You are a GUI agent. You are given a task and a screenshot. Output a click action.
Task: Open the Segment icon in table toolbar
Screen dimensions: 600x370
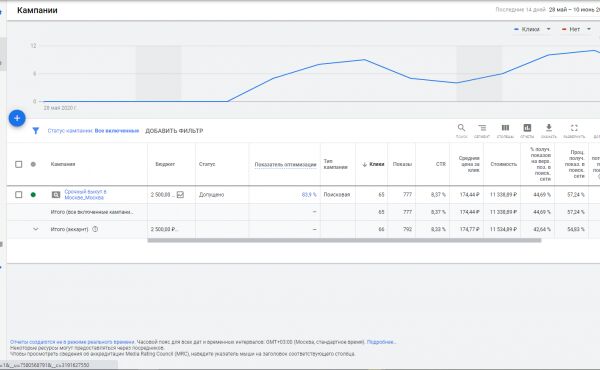click(482, 128)
